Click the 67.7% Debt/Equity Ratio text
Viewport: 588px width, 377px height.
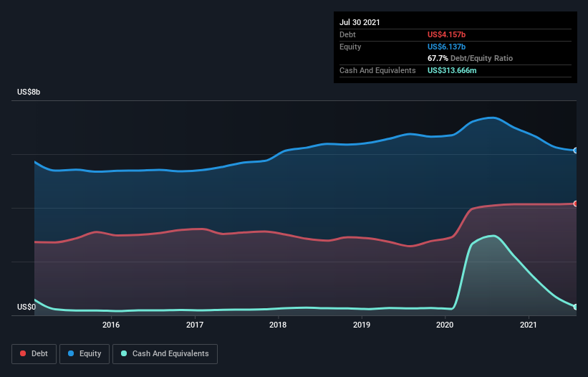tap(470, 58)
